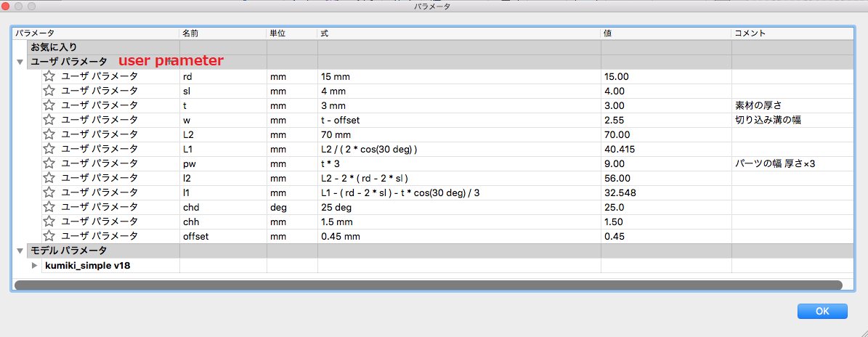Edit the expression '0.45 mm'
This screenshot has width=868, height=337.
(x=460, y=236)
